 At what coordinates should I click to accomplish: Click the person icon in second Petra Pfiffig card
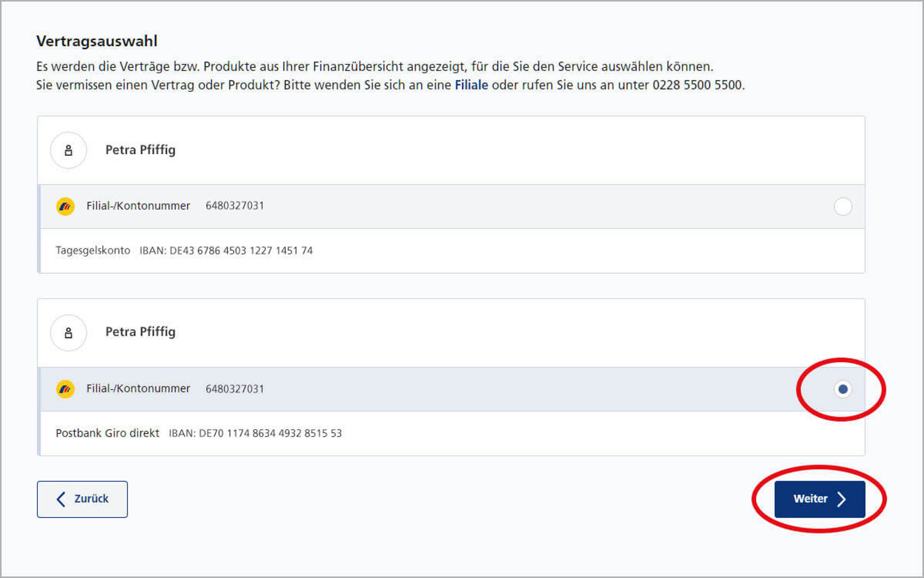click(x=68, y=333)
